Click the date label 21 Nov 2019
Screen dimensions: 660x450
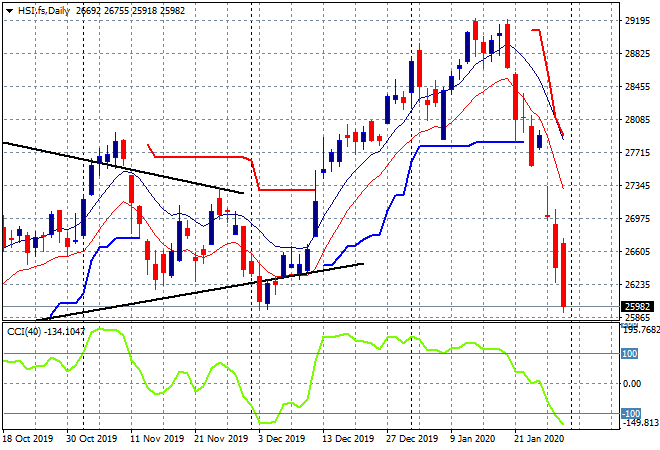(x=221, y=439)
